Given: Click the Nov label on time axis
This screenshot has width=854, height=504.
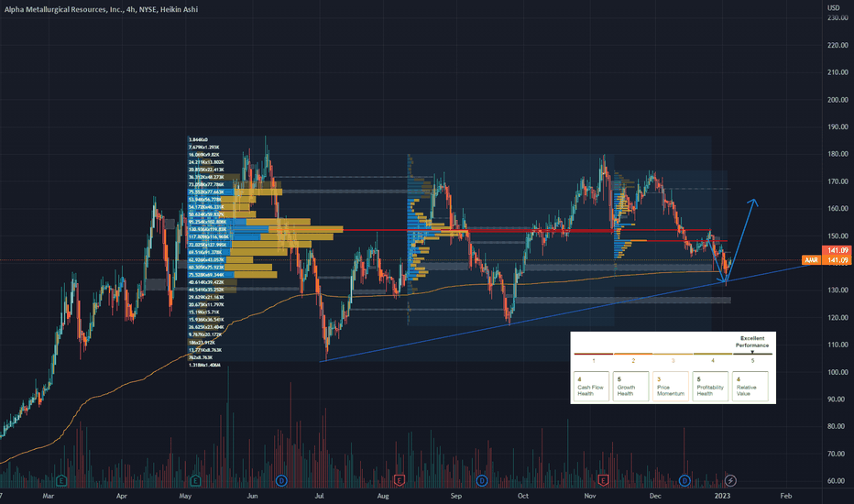Looking at the screenshot, I should tap(590, 496).
